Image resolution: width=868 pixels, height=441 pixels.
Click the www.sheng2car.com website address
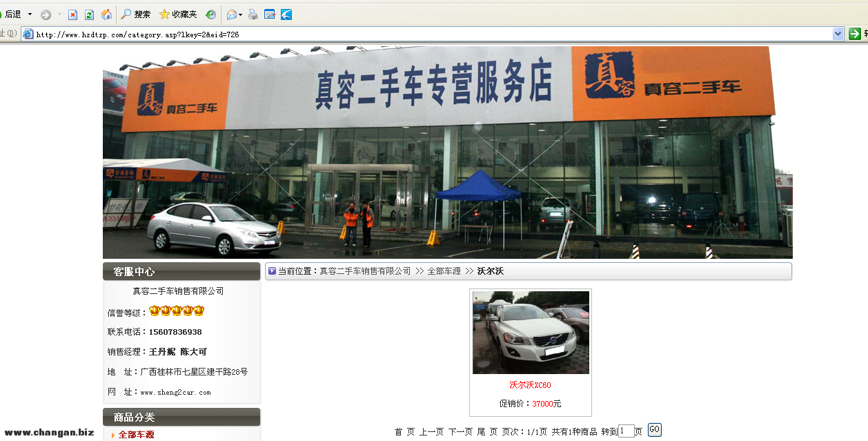(175, 392)
